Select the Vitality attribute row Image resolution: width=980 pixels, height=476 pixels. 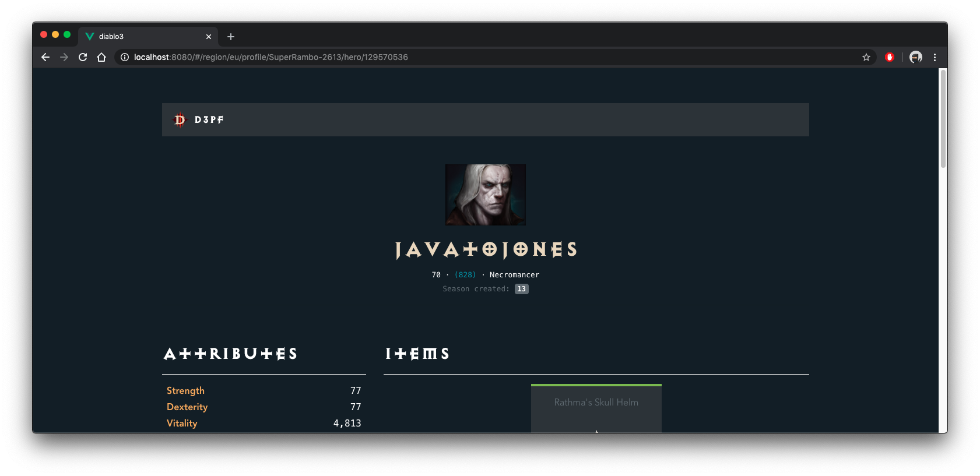[264, 423]
